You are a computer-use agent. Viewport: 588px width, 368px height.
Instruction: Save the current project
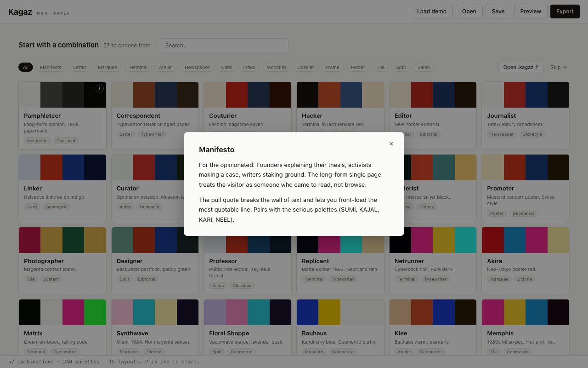click(498, 11)
